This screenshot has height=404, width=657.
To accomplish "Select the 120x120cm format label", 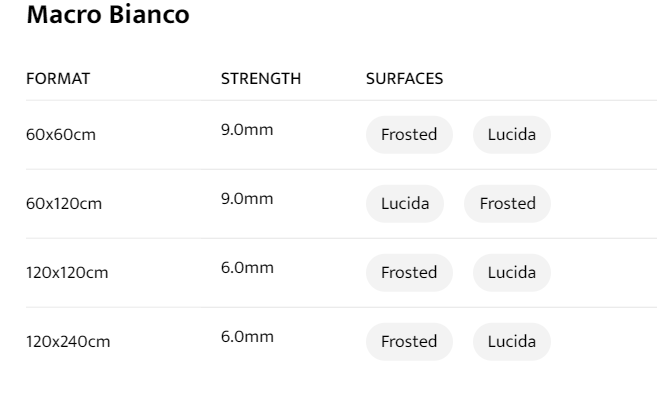I will coord(68,273).
